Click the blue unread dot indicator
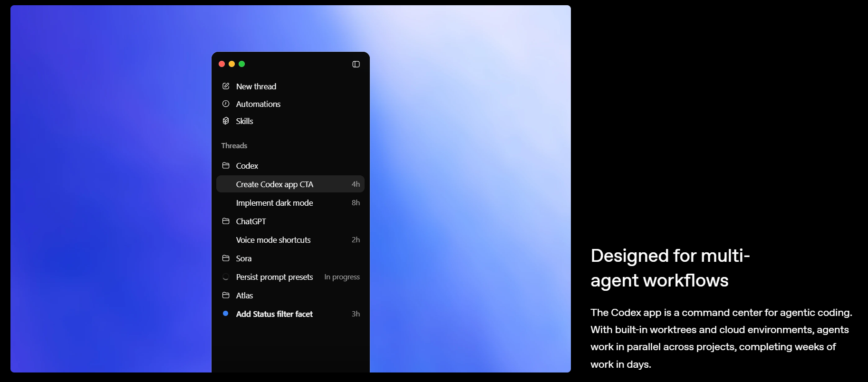This screenshot has width=868, height=382. point(226,314)
